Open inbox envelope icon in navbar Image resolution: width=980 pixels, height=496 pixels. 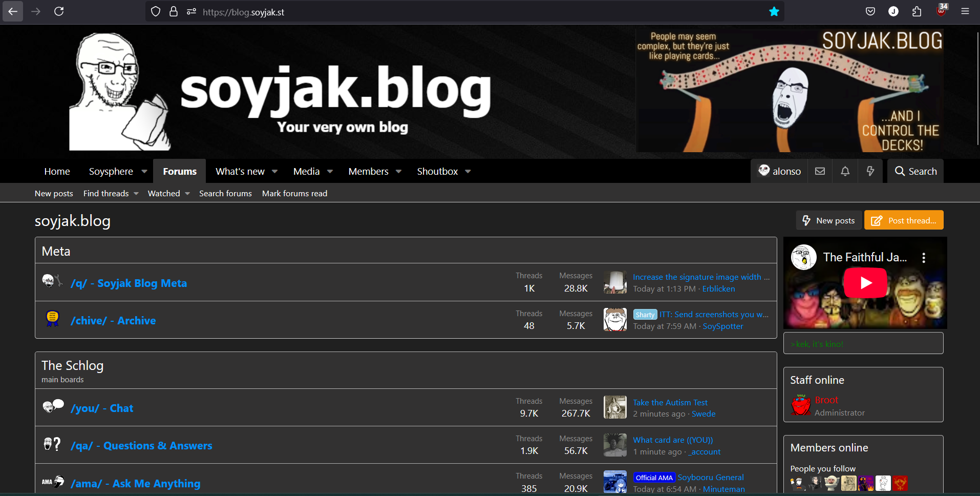[820, 171]
